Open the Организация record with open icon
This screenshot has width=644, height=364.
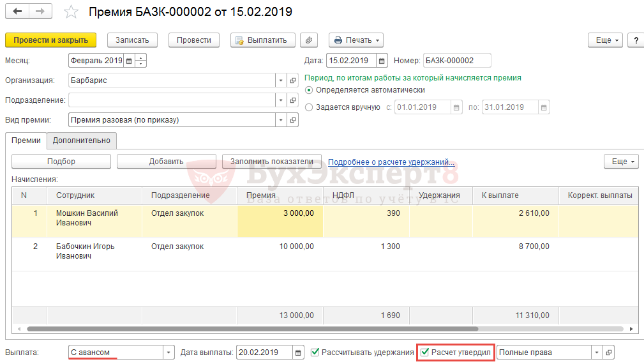(x=293, y=81)
